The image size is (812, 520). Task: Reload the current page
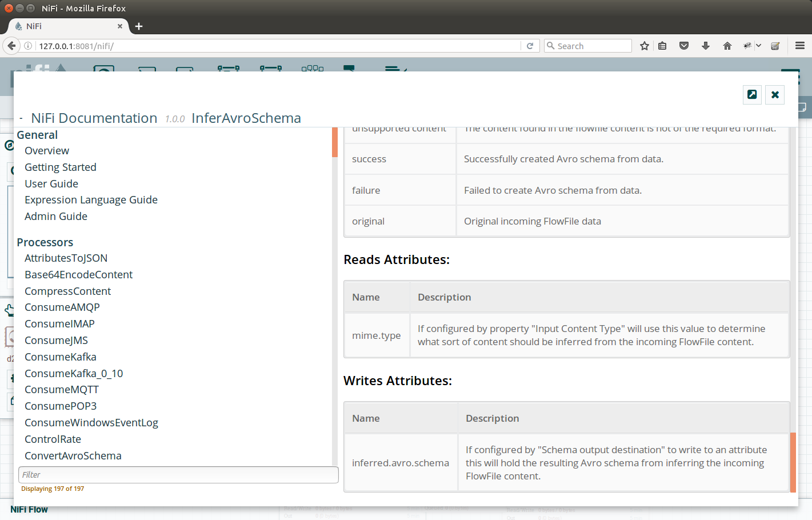coord(530,46)
